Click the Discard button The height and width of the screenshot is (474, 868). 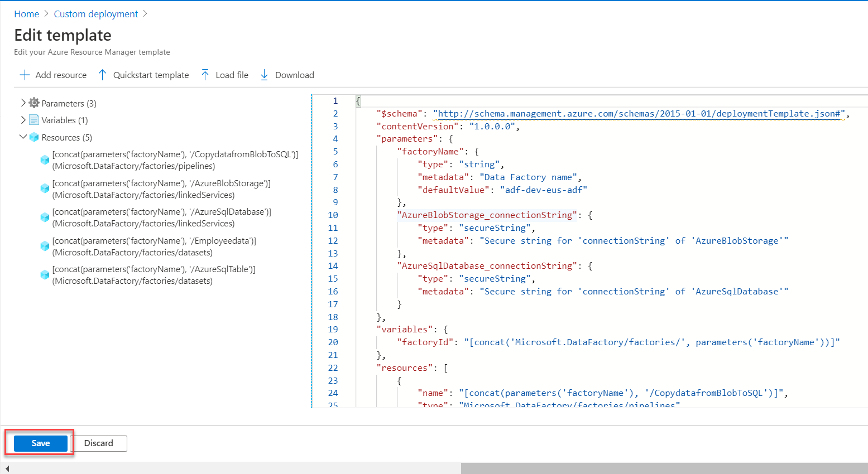point(99,443)
